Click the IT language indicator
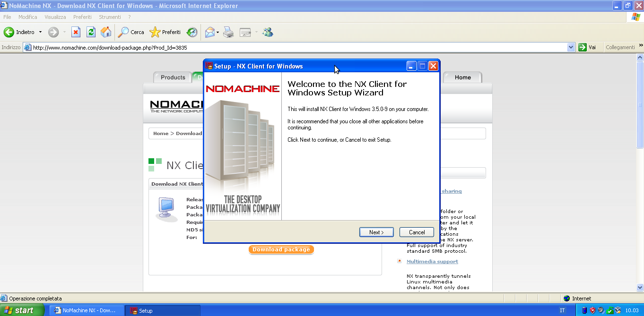This screenshot has width=644, height=316. (562, 310)
